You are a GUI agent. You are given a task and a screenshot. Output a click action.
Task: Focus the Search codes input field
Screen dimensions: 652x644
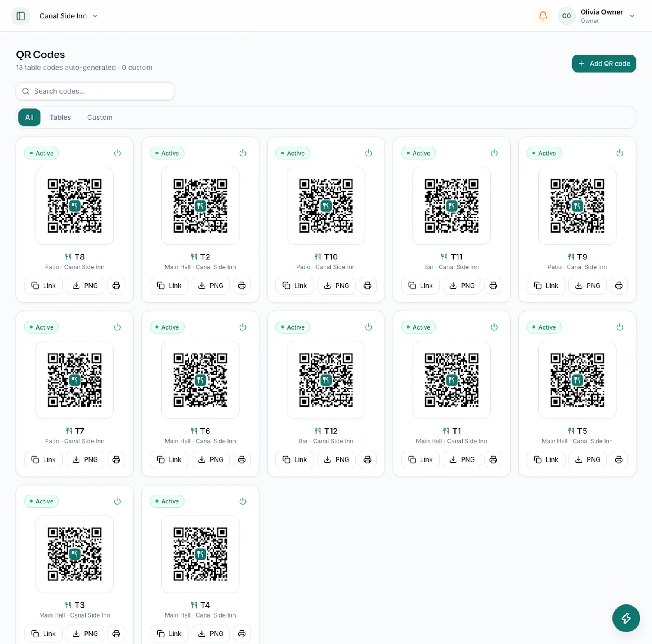tap(95, 91)
